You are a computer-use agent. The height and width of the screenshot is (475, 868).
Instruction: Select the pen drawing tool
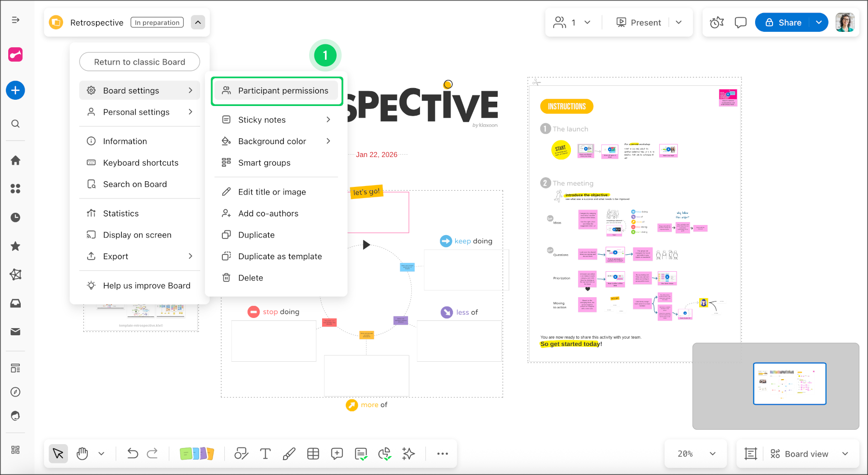[289, 453]
